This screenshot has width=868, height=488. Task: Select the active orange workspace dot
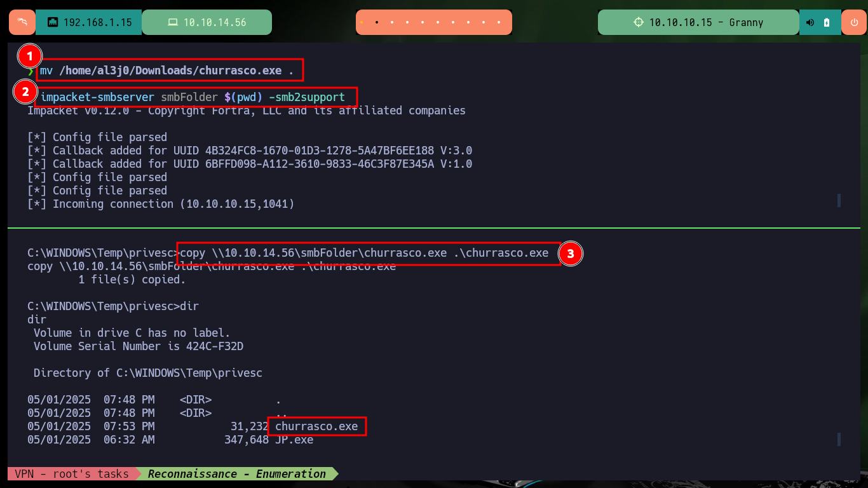tap(362, 22)
